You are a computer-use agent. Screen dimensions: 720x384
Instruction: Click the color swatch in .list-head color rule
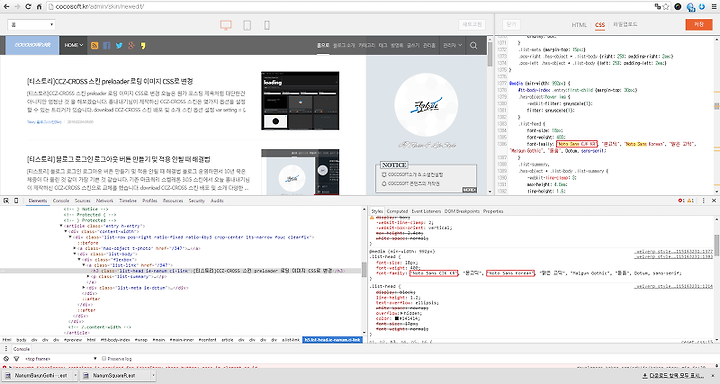coord(397,318)
